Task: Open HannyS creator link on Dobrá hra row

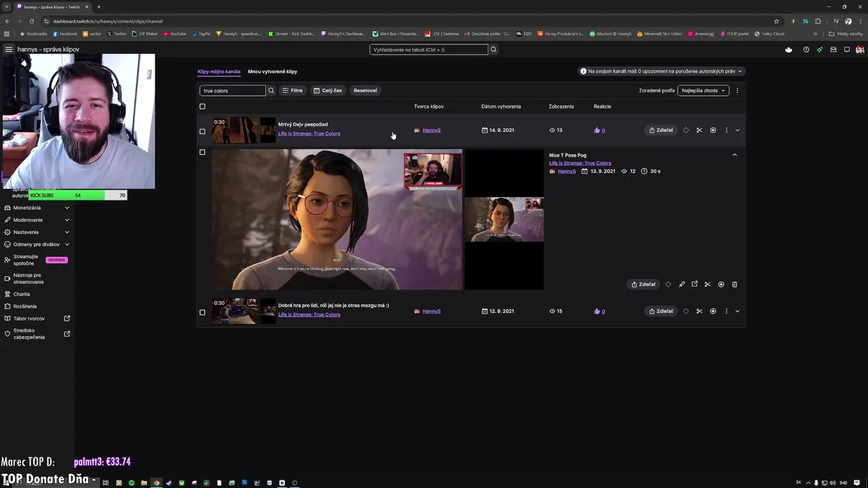Action: (431, 311)
